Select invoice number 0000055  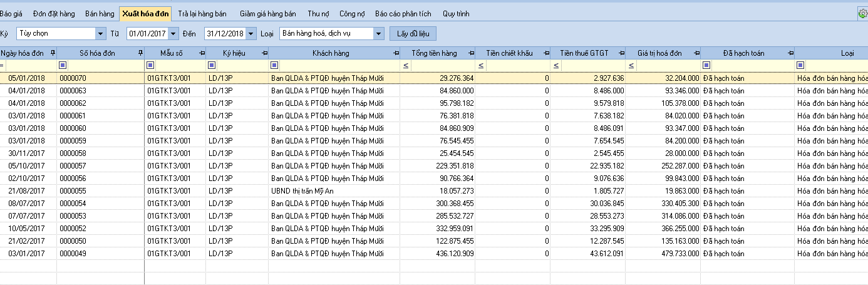(73, 191)
